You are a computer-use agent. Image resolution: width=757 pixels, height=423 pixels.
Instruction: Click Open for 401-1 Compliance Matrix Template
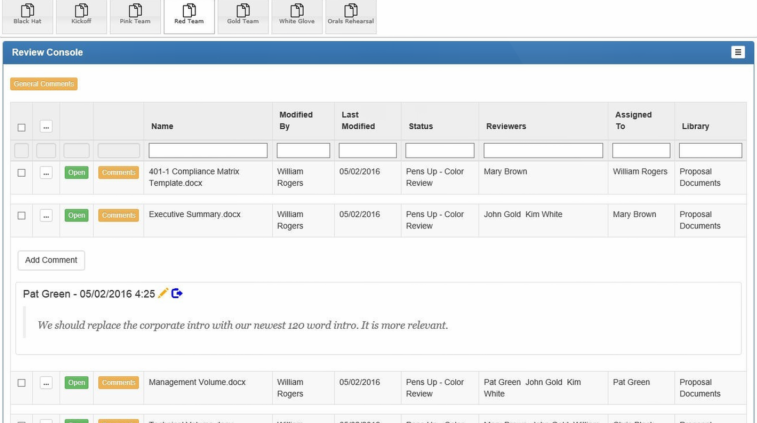(x=76, y=172)
